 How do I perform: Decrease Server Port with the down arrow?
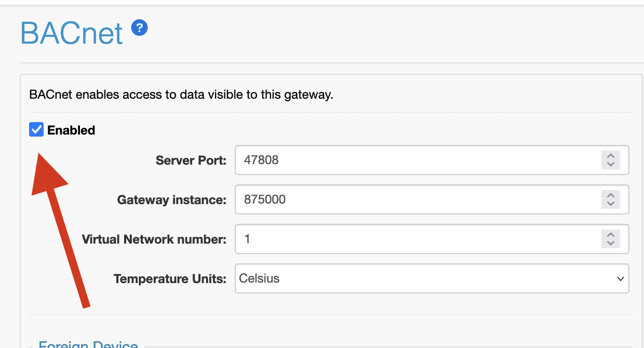[611, 164]
